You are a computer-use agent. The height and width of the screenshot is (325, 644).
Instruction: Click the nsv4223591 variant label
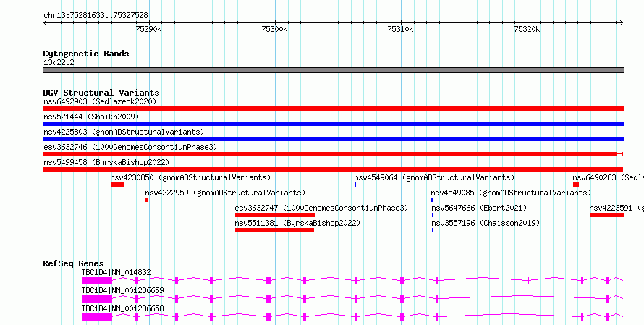(x=617, y=208)
